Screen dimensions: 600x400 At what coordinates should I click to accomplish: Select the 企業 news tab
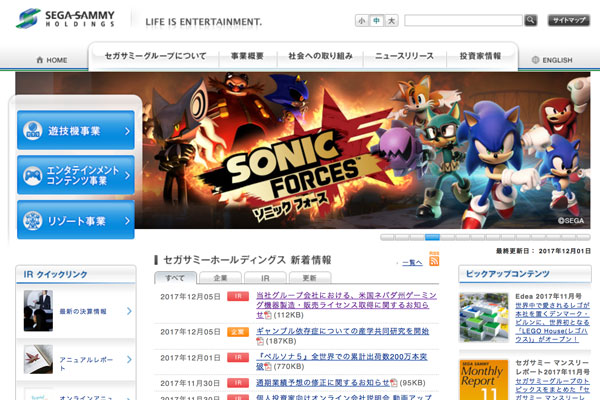click(220, 278)
